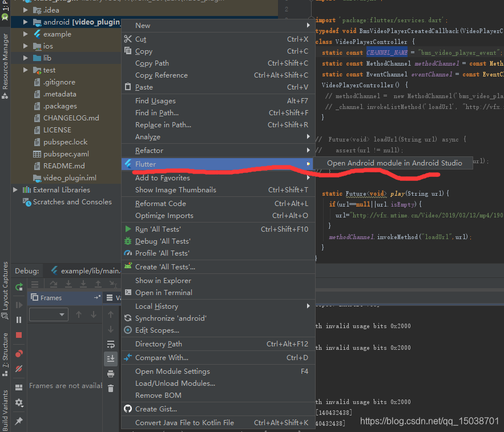Click the Pause program icon

[x=19, y=320]
